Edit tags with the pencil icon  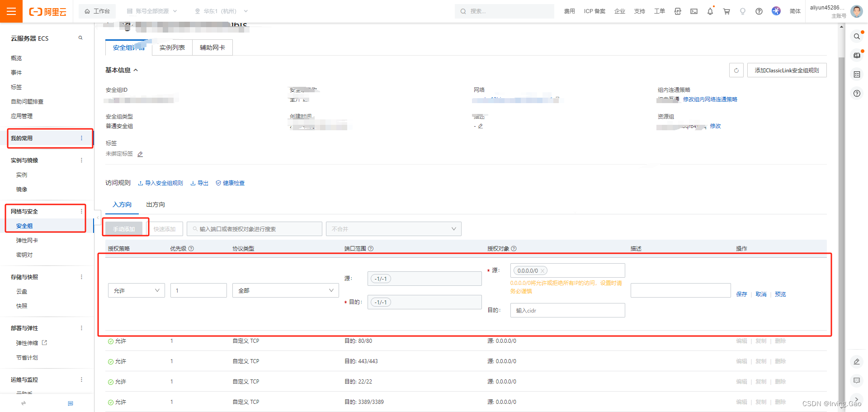point(140,154)
